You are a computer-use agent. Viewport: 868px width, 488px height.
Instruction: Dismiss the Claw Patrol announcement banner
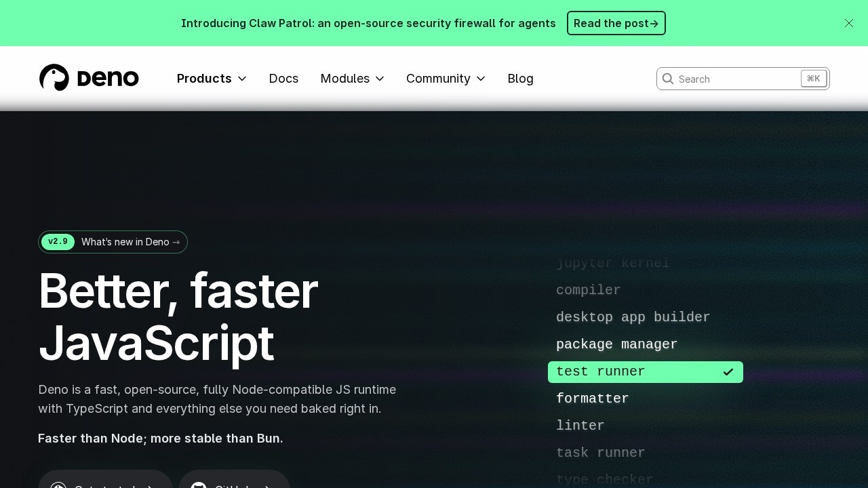click(849, 23)
